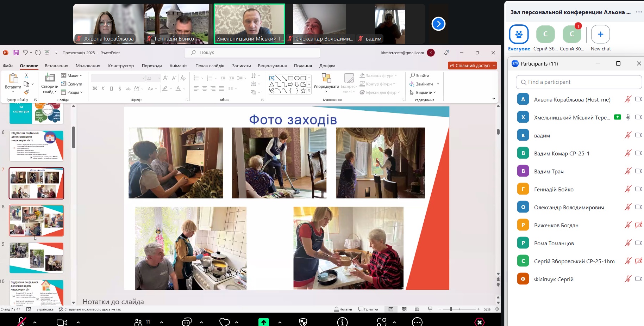The image size is (644, 326).
Task: Collapse the ribbon with chevron arrow
Action: [494, 99]
